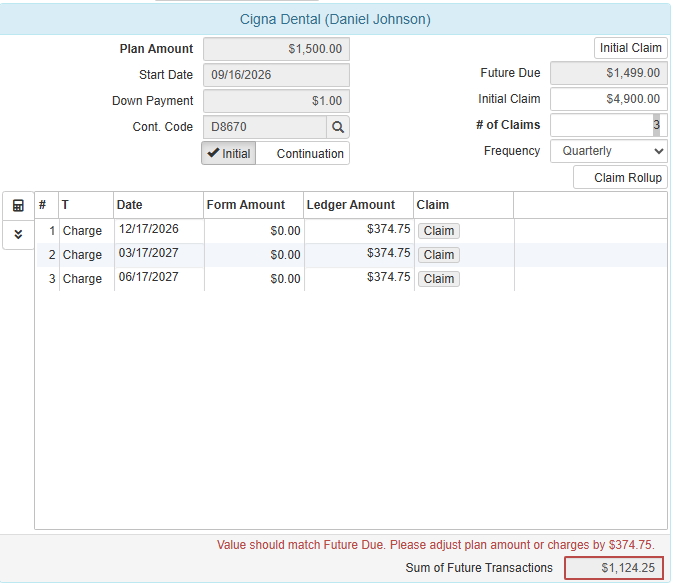Click Ledger Amount $374.75 in row 2
The width and height of the screenshot is (677, 583).
[x=359, y=253]
